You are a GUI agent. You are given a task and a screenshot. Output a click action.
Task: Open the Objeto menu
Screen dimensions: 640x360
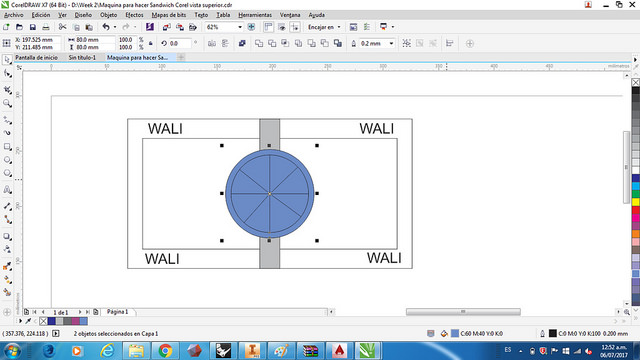click(109, 15)
